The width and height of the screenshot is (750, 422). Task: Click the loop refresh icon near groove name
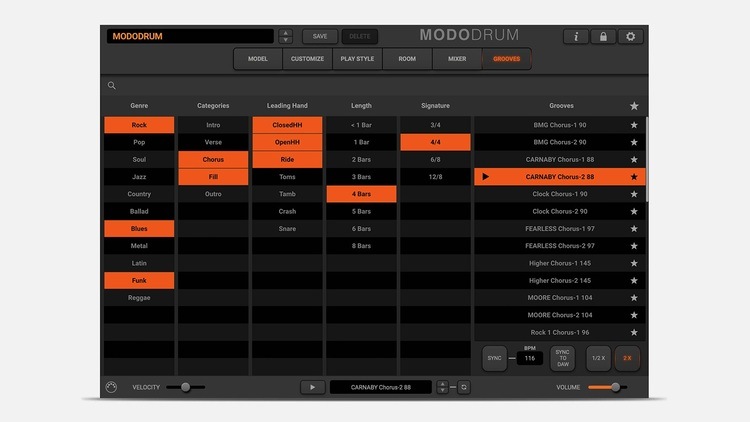pos(464,387)
